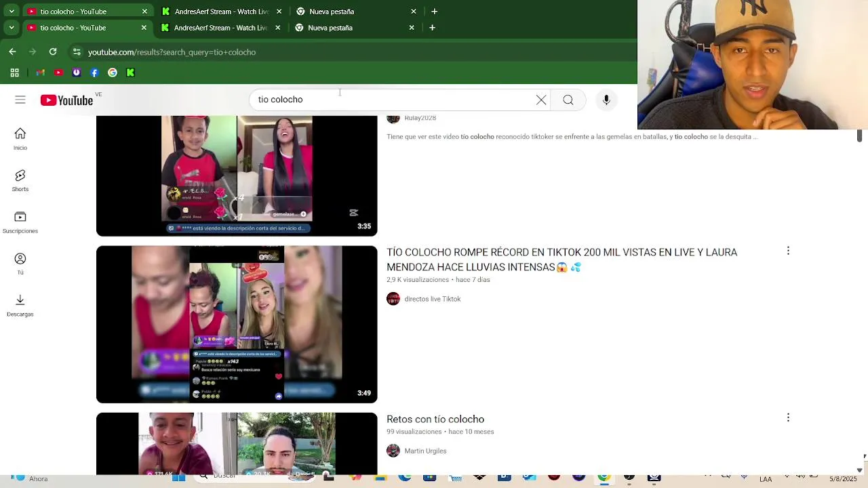Play the video thumbnail lasting 3:35

(x=237, y=176)
